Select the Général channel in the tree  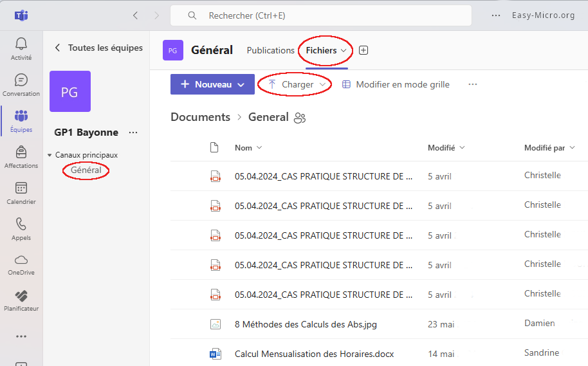(86, 170)
